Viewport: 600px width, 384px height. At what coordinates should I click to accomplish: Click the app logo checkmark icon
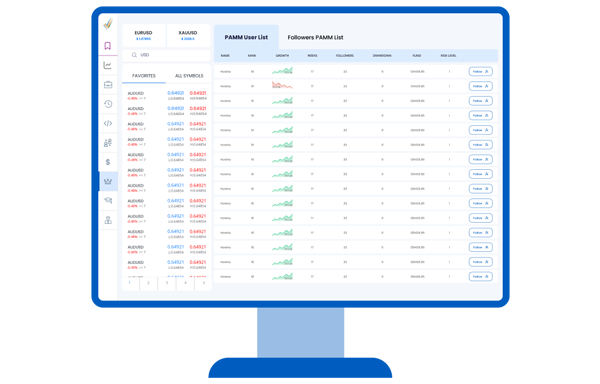click(108, 24)
